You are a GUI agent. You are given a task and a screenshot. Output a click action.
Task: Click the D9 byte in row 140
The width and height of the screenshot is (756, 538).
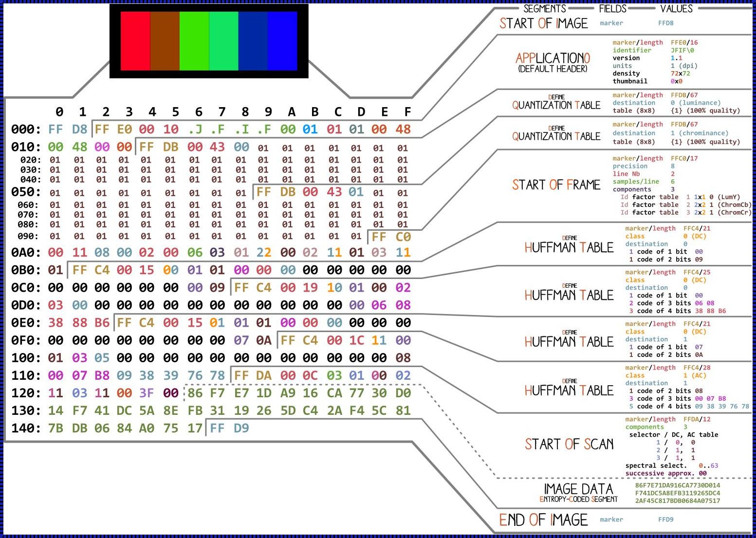241,428
